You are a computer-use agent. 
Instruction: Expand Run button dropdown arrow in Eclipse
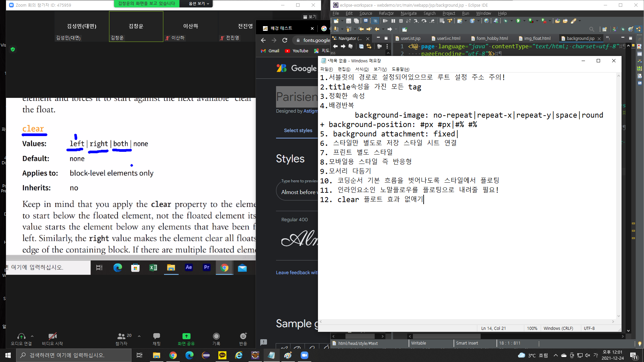pyautogui.click(x=524, y=21)
